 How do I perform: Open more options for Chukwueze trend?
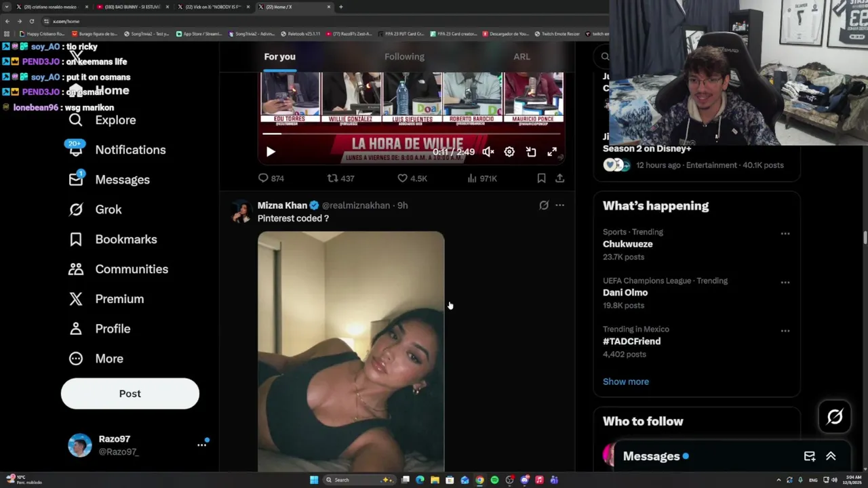(x=785, y=233)
